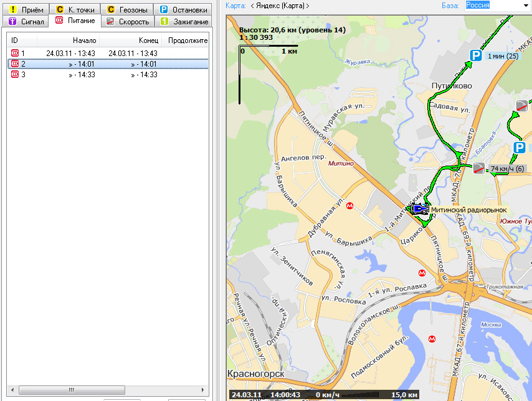Open the Сигнал tab
This screenshot has height=401, width=532.
(26, 21)
